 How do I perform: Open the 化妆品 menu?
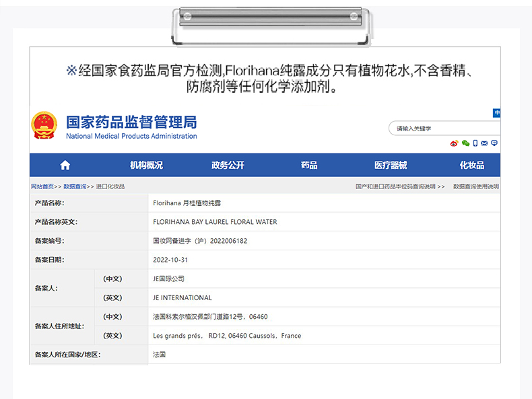[472, 165]
